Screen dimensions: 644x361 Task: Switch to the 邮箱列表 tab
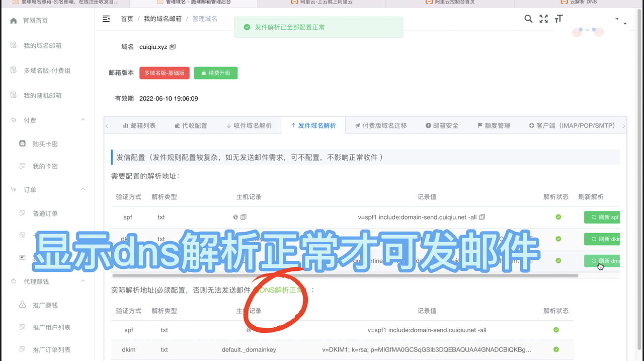tap(139, 126)
